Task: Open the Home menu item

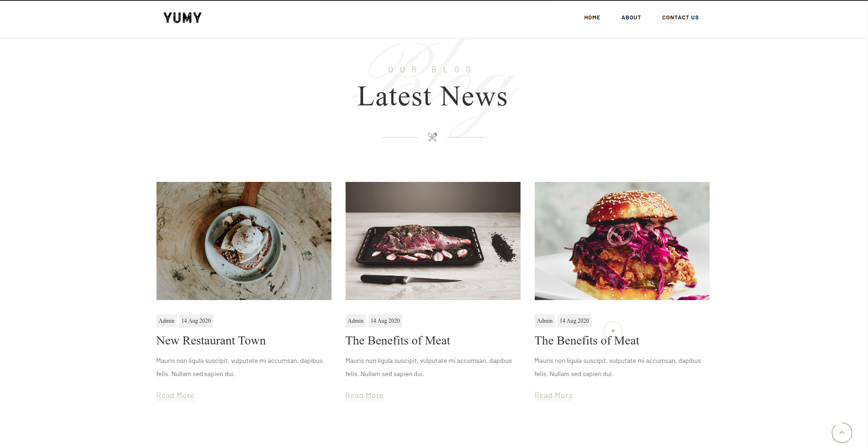Action: [x=592, y=17]
